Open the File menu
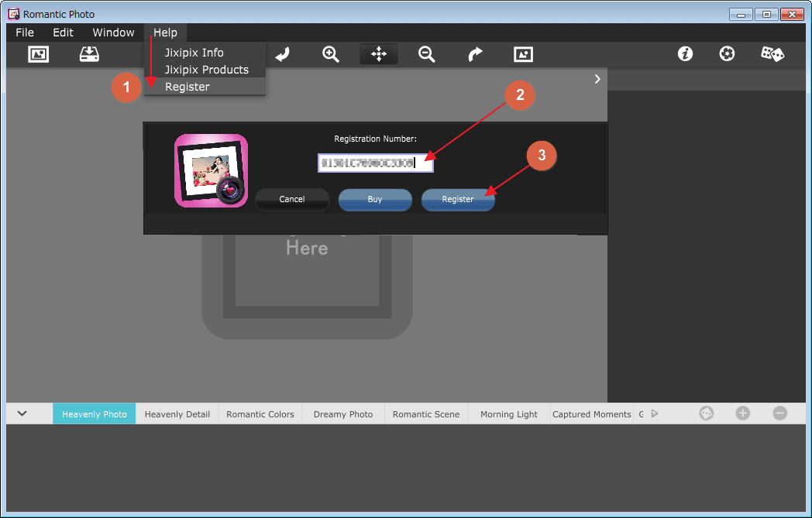The height and width of the screenshot is (518, 812). pyautogui.click(x=25, y=33)
